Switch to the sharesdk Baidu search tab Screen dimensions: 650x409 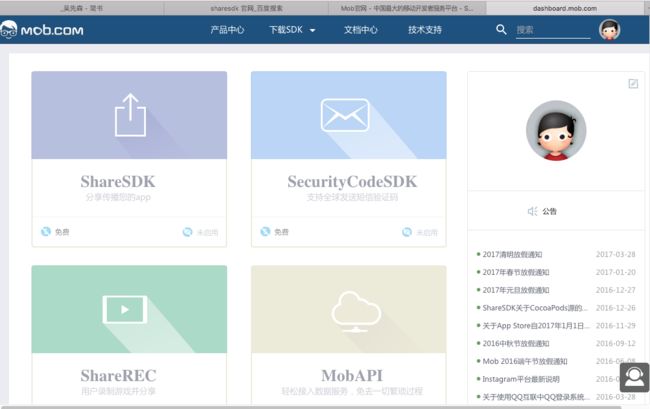(x=247, y=8)
